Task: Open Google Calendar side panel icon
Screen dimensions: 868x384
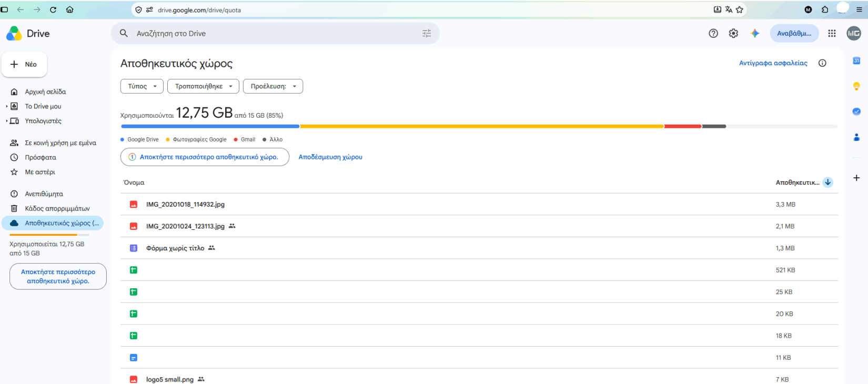Action: click(856, 60)
